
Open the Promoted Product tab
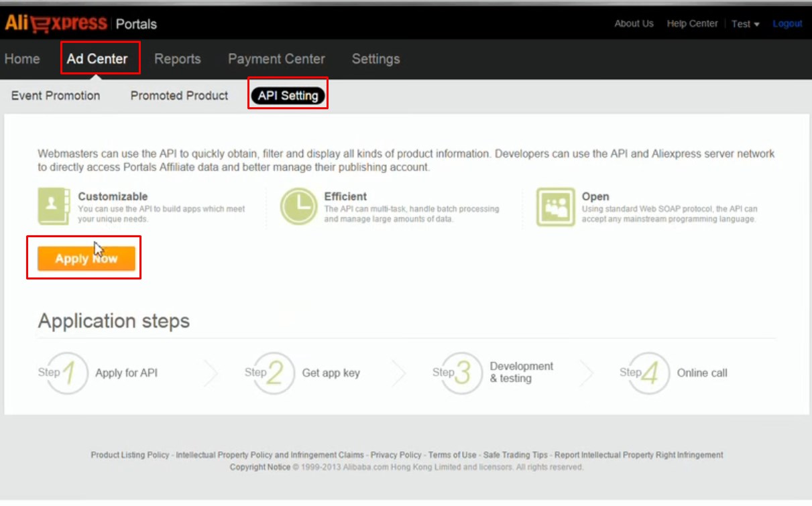coord(178,95)
